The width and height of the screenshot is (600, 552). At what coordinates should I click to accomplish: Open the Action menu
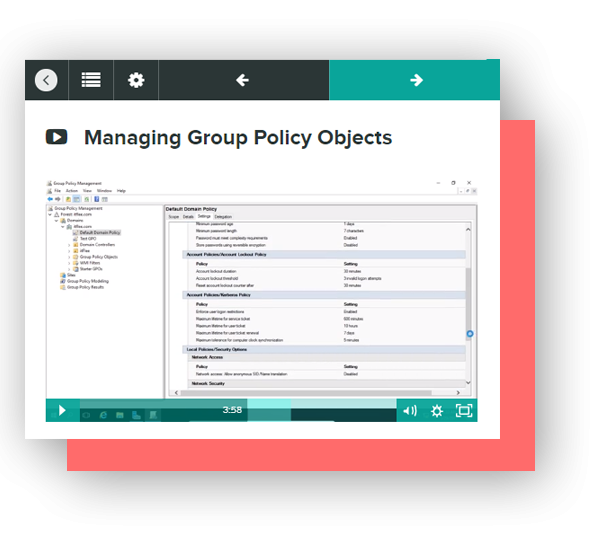(72, 190)
